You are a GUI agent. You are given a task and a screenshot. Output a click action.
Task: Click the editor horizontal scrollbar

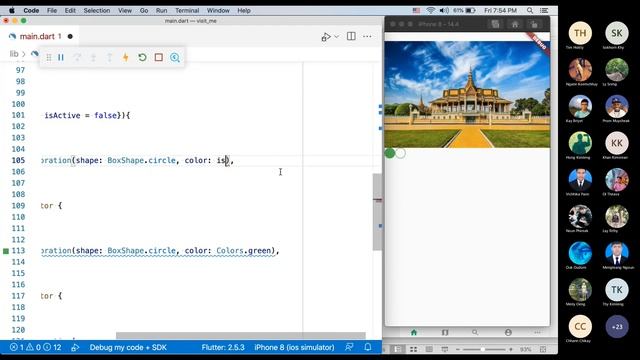(241, 336)
